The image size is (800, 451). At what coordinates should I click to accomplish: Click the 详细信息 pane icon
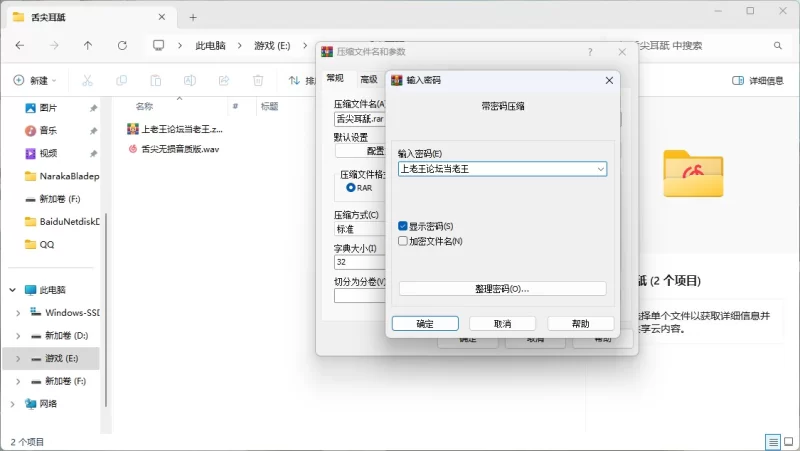738,80
